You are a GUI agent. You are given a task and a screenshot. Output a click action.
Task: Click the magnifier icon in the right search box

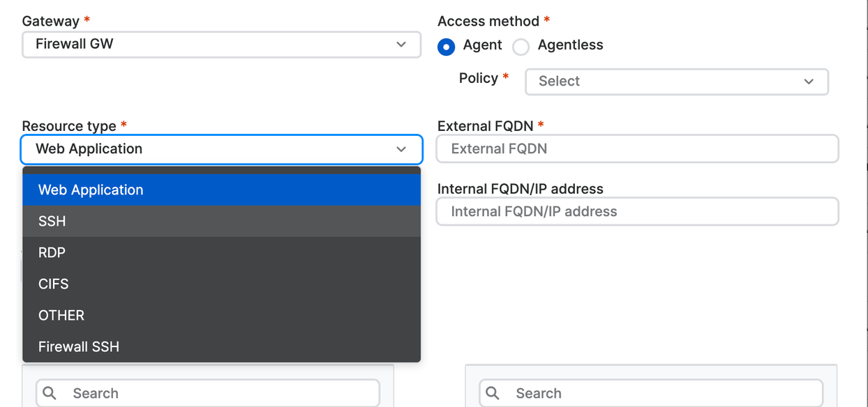pyautogui.click(x=493, y=393)
